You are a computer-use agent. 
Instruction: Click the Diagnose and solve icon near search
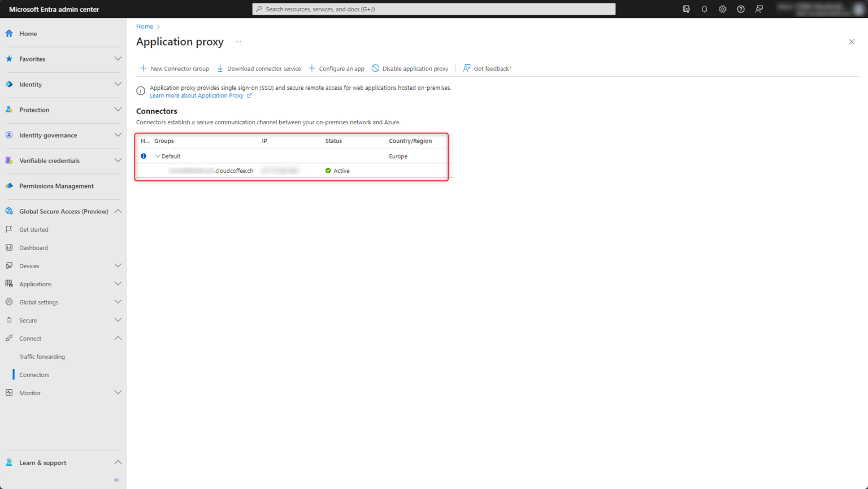pos(686,9)
